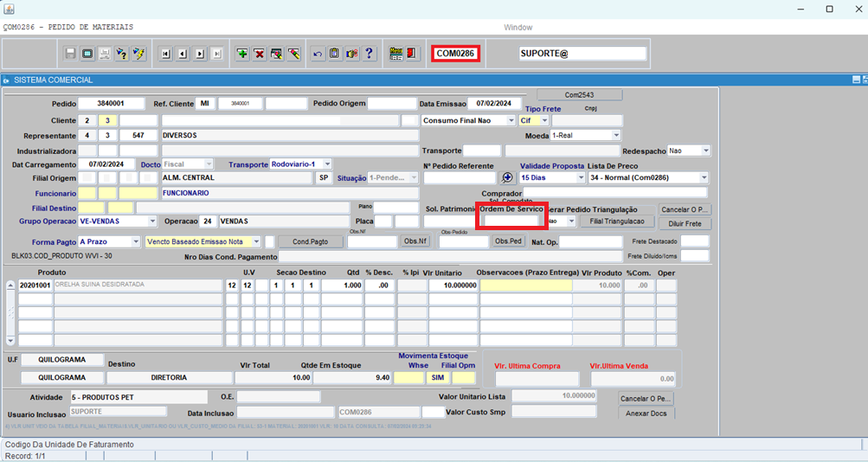Open the Window menu
This screenshot has width=868, height=462.
pyautogui.click(x=518, y=27)
